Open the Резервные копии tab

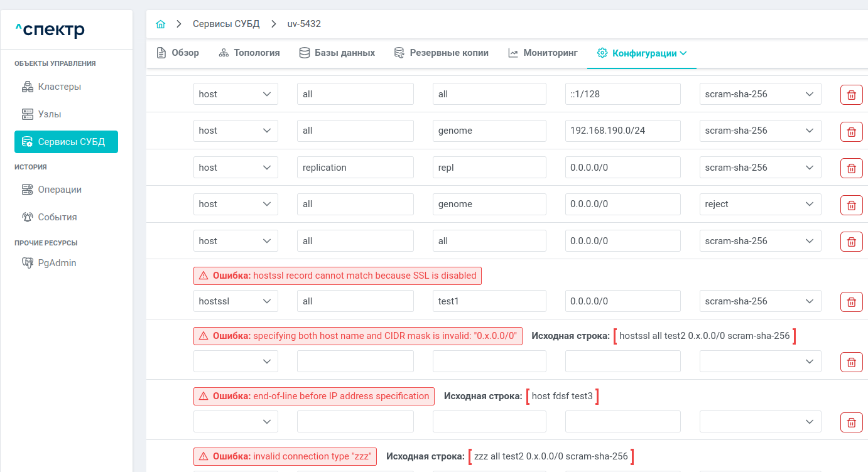coord(441,53)
